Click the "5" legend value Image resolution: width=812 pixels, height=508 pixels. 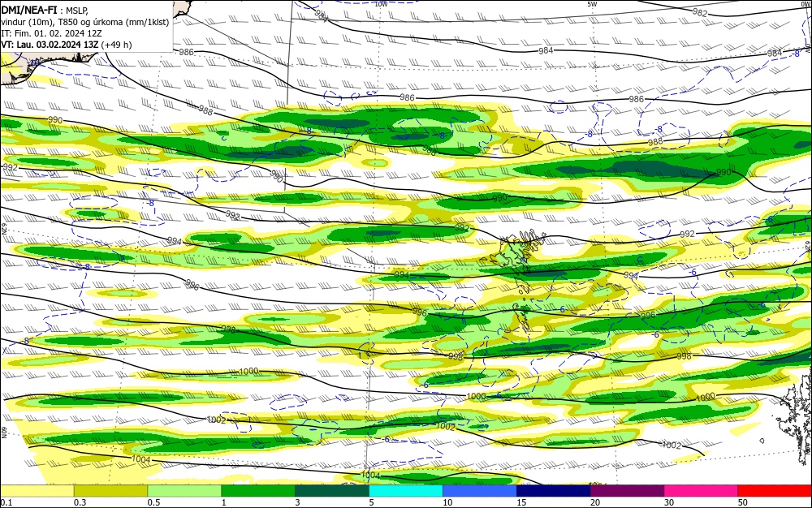[x=372, y=502]
